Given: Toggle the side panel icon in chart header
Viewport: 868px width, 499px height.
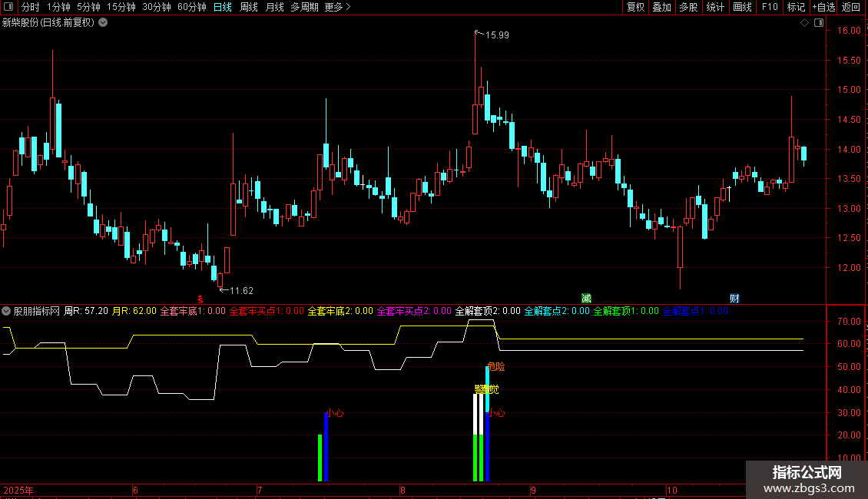Looking at the screenshot, I should 819,23.
